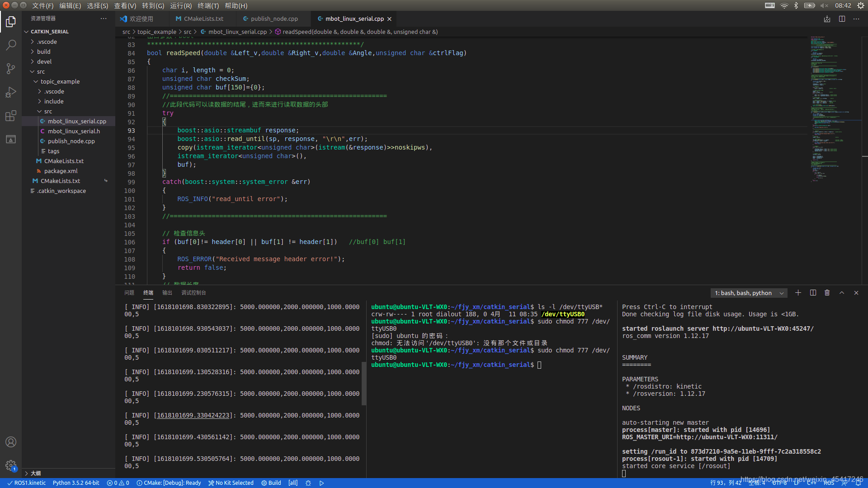The width and height of the screenshot is (868, 488).
Task: Click the editor split layout icon
Action: (x=842, y=19)
